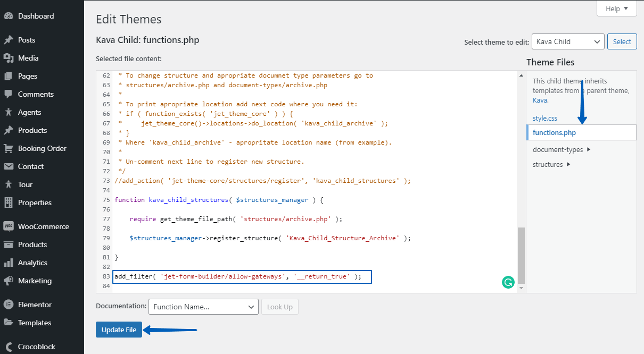
Task: Click the green Grammarly icon in editor
Action: 508,283
